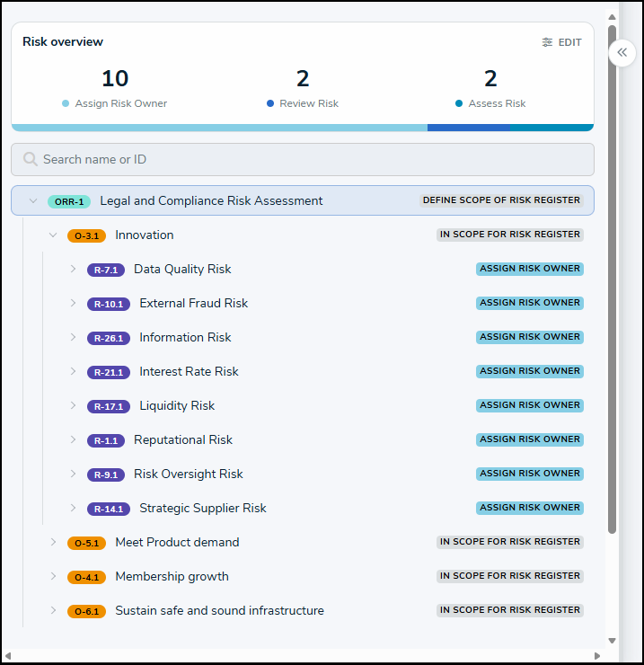This screenshot has width=644, height=665.
Task: Open the EDIT overview settings
Action: click(561, 42)
